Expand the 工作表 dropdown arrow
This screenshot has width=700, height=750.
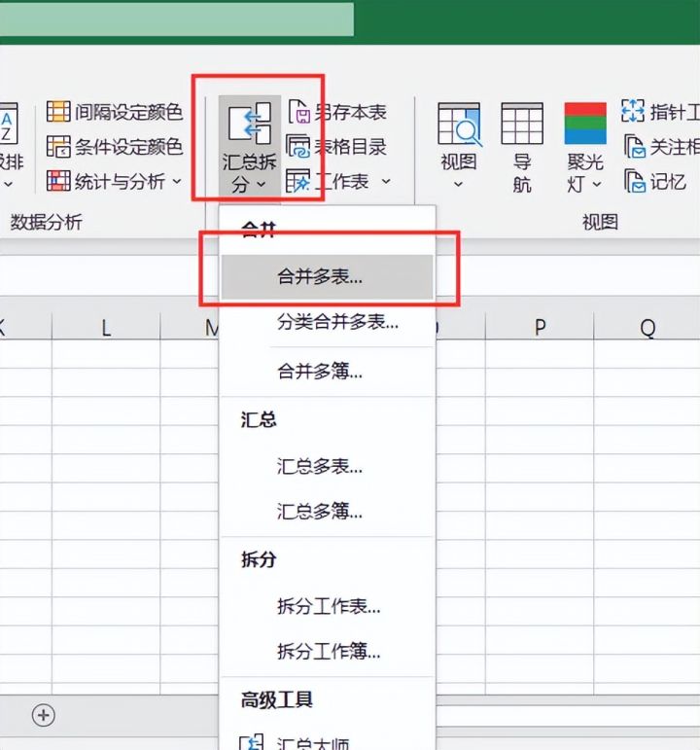point(386,181)
